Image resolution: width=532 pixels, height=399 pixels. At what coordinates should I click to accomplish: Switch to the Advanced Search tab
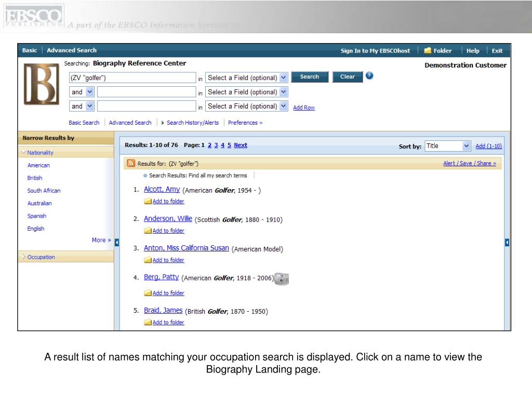click(72, 50)
